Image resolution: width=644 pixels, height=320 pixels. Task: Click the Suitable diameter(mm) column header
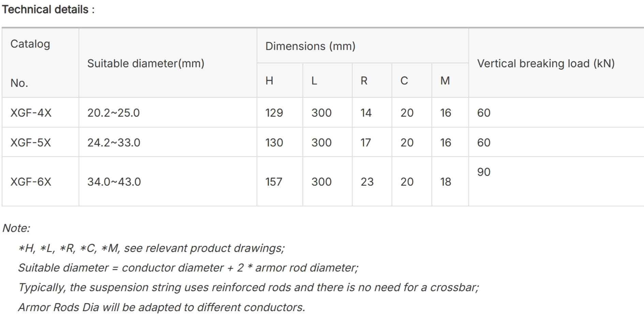click(x=168, y=63)
